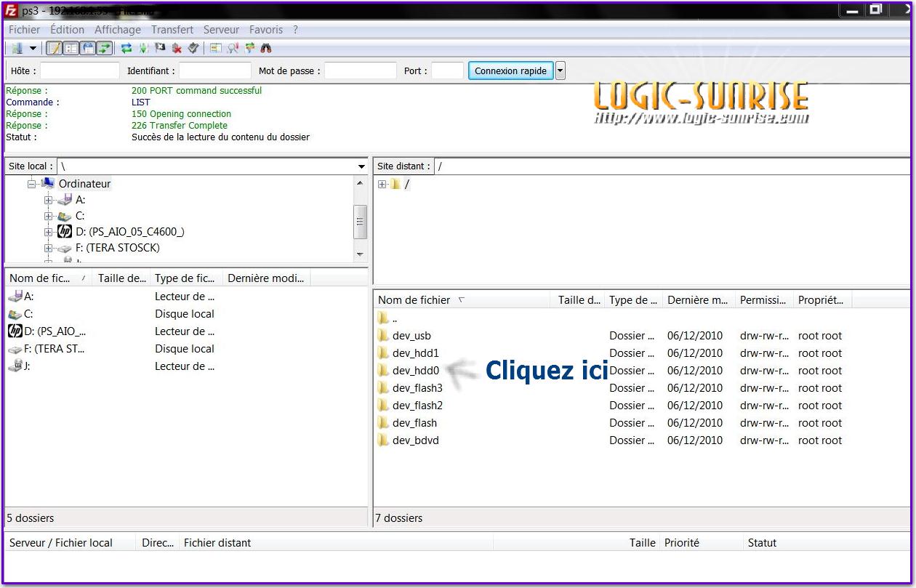Open the directory listing filters dialog
Viewport: 916px width, 588px height.
pos(216,48)
